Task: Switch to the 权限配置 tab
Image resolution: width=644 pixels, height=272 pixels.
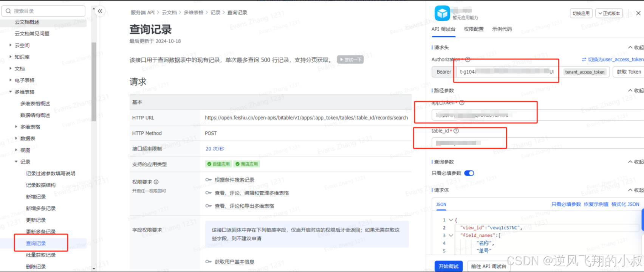Action: 474,29
